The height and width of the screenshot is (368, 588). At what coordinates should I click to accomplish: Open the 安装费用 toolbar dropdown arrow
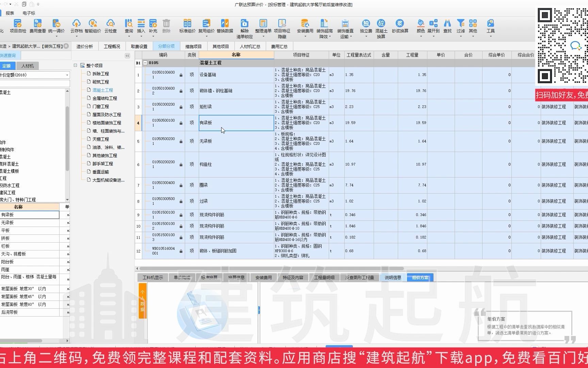pos(305,36)
